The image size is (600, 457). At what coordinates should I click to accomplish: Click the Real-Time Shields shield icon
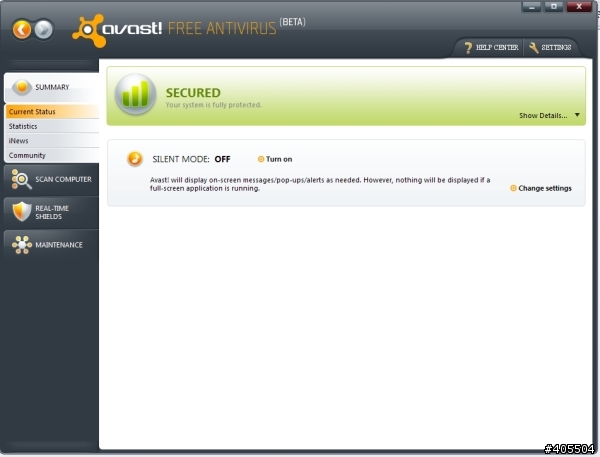point(21,212)
